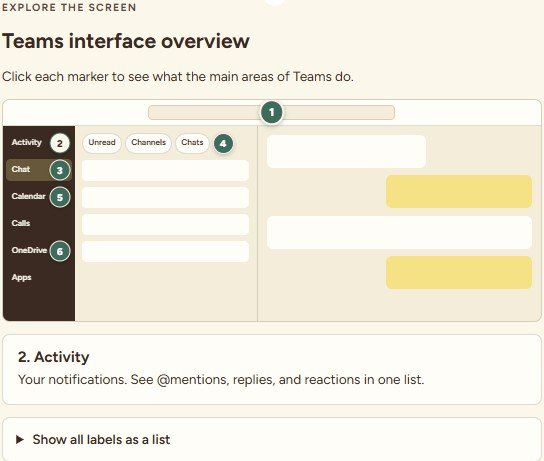This screenshot has width=544, height=461.
Task: Open marker 3 beside Chat
Action: click(60, 170)
